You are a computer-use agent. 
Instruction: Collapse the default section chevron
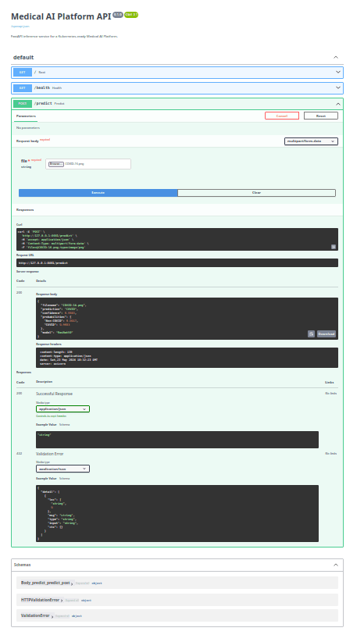336,57
